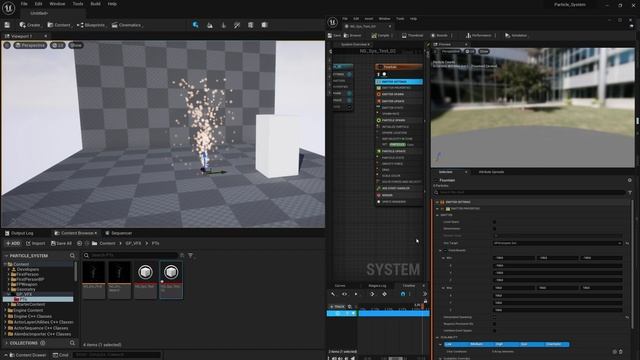Open the Window menu of main editor
The image size is (640, 360).
pos(57,4)
